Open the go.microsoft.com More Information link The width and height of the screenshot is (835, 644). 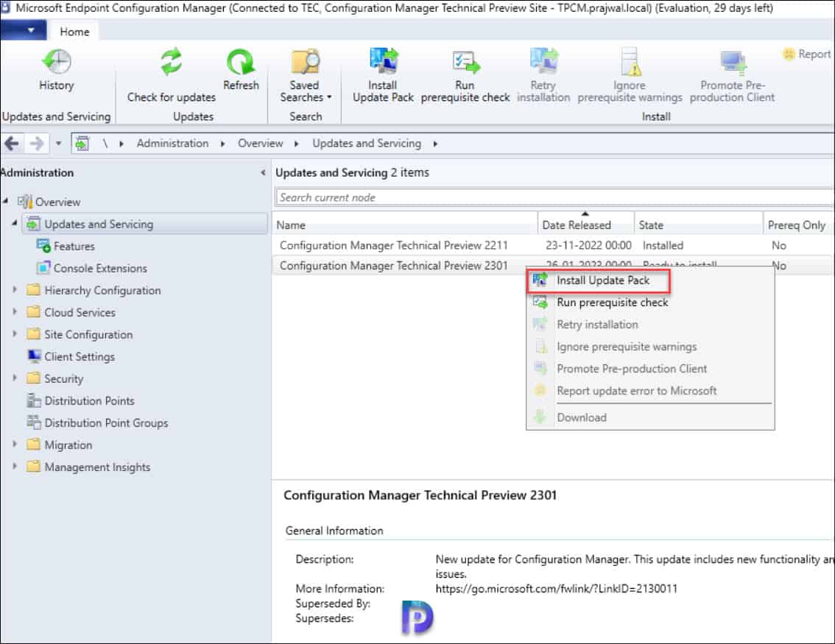pyautogui.click(x=557, y=589)
